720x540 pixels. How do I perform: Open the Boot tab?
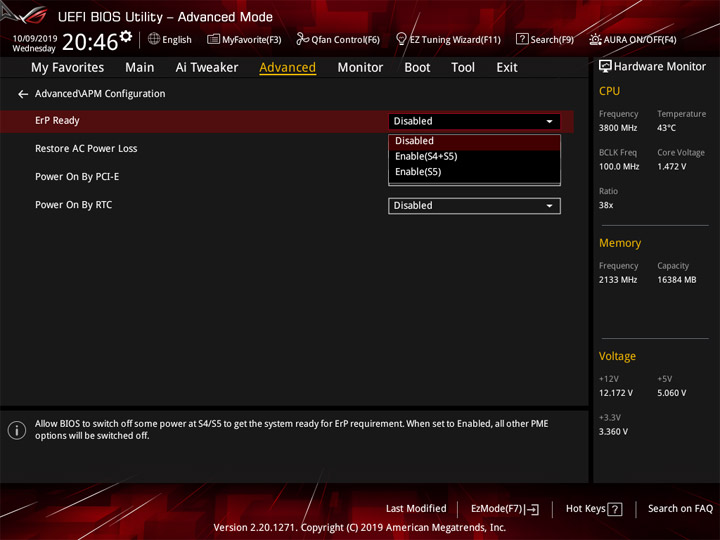pos(417,68)
